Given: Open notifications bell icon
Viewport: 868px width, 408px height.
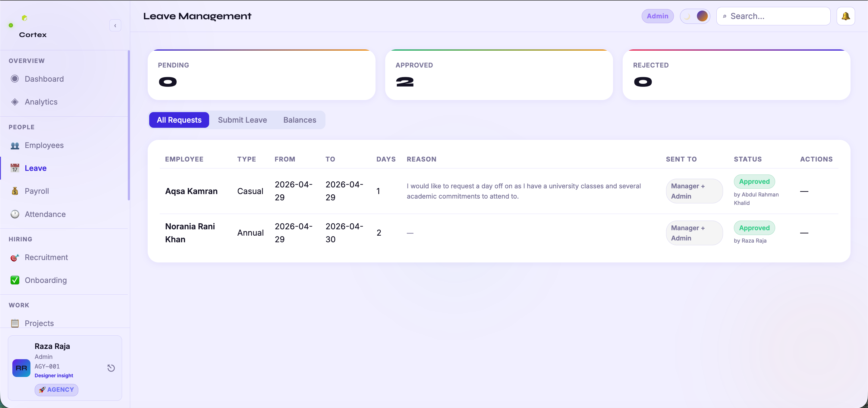Looking at the screenshot, I should (x=846, y=16).
